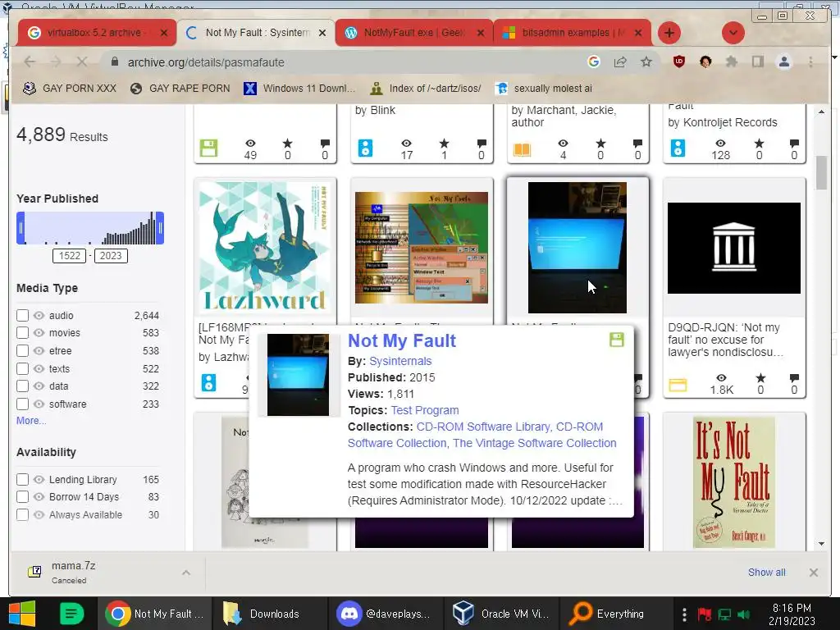Open Windows 11 Downl... bookmark
This screenshot has height=630, width=840.
[299, 89]
